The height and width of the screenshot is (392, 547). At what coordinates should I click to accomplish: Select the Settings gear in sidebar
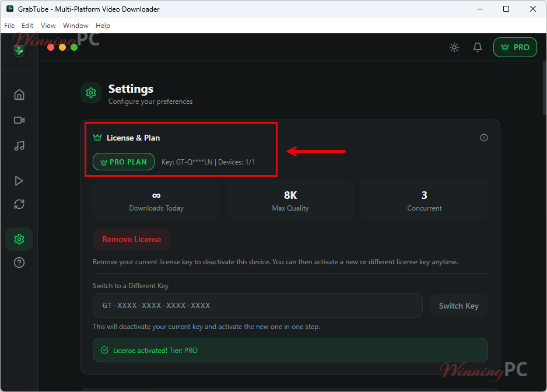[19, 239]
